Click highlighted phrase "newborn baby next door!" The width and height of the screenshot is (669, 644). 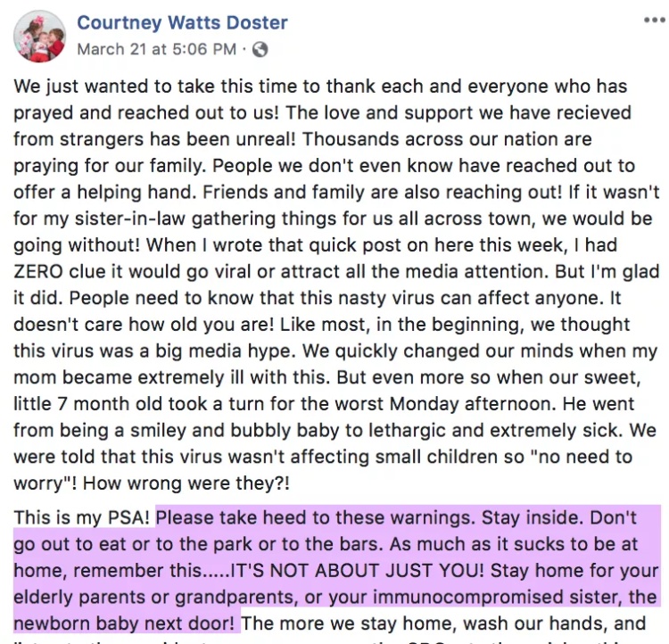(124, 623)
